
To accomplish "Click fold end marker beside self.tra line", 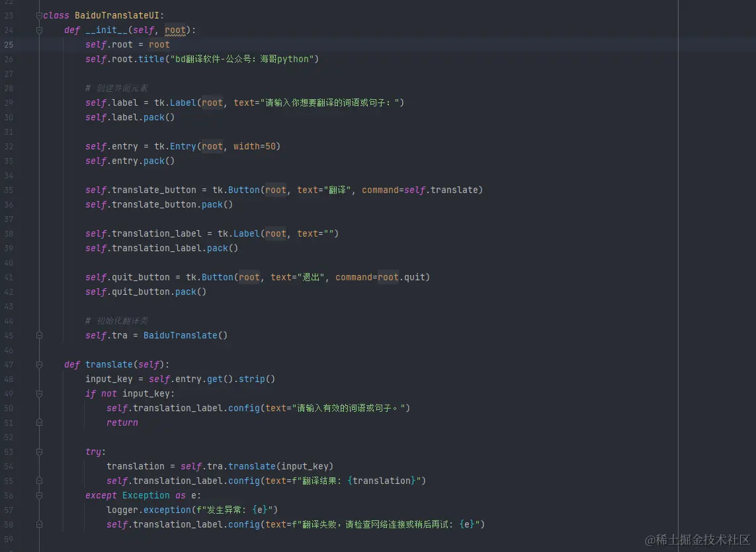I will tap(39, 335).
